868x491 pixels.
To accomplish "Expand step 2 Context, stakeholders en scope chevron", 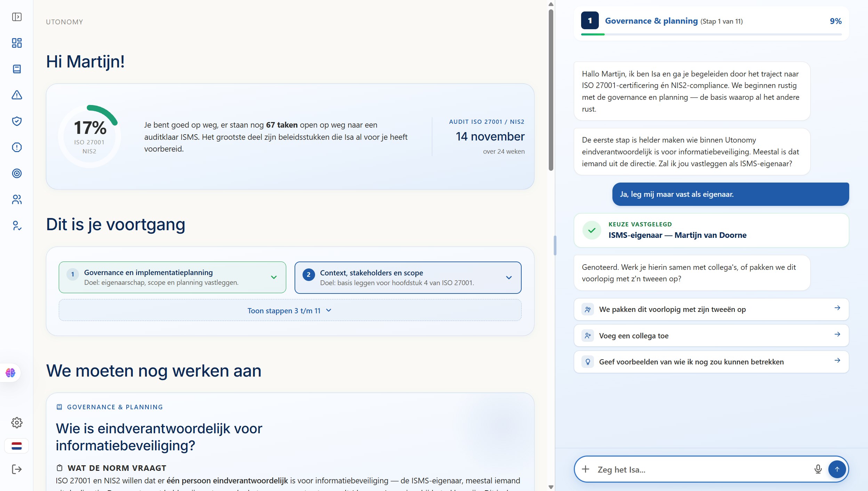I will coord(509,277).
